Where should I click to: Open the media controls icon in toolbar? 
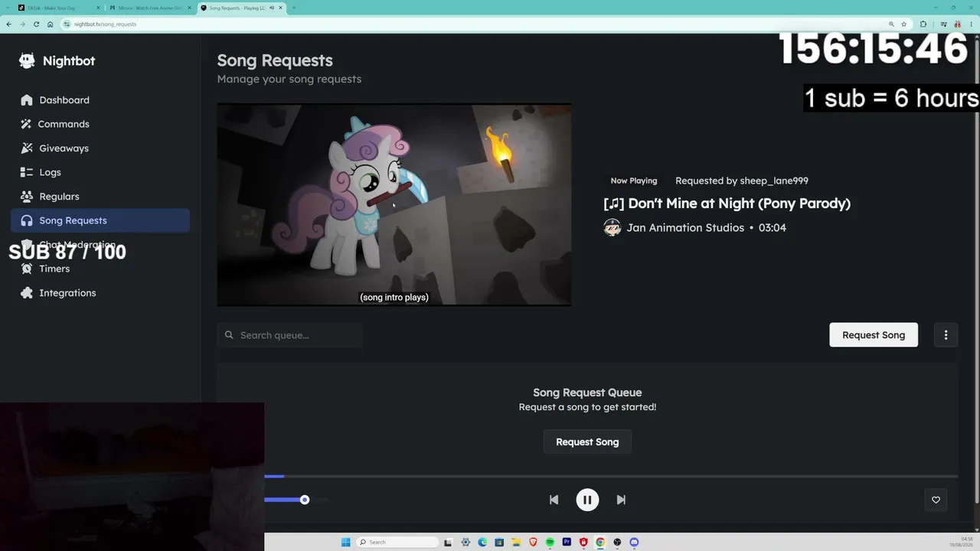click(x=942, y=24)
